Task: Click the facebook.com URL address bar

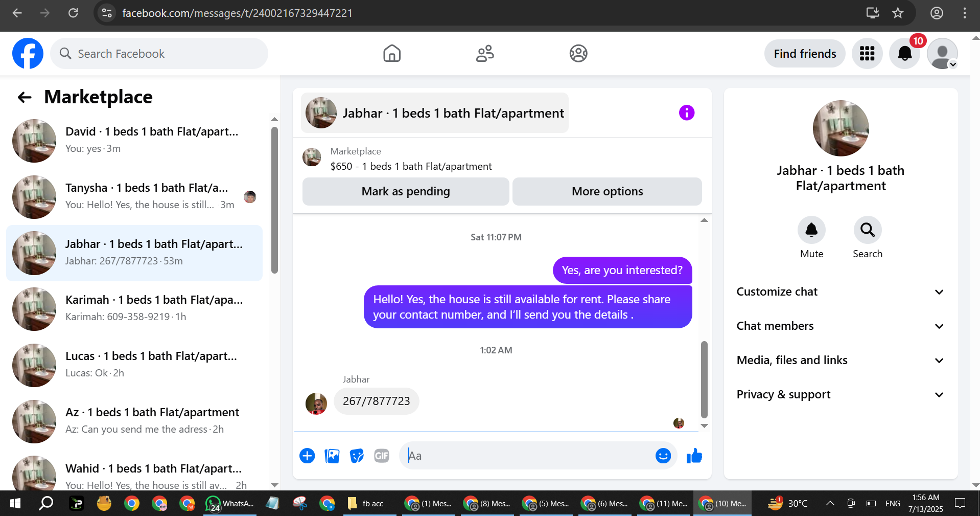Action: click(238, 13)
